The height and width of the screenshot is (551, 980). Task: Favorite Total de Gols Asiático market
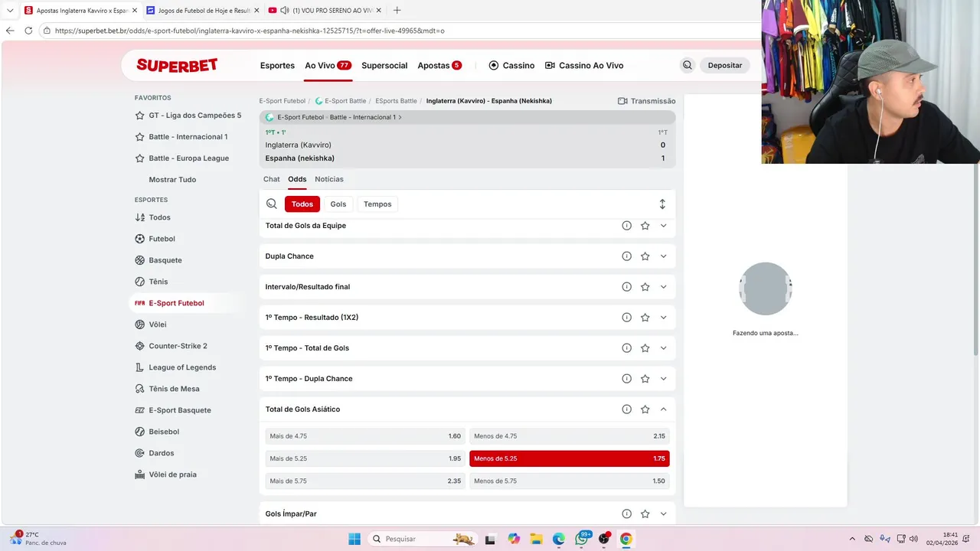pos(645,409)
